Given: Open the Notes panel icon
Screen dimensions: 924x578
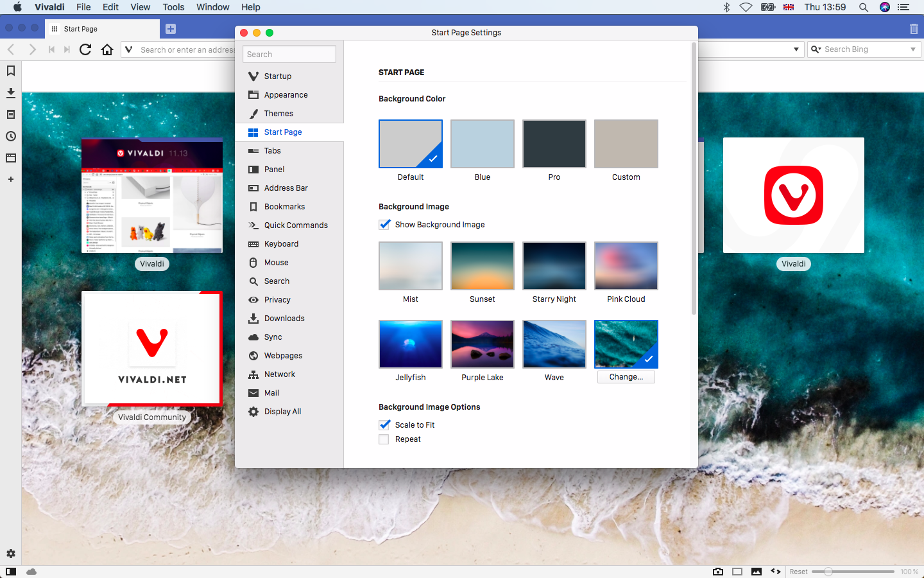Looking at the screenshot, I should pyautogui.click(x=11, y=114).
